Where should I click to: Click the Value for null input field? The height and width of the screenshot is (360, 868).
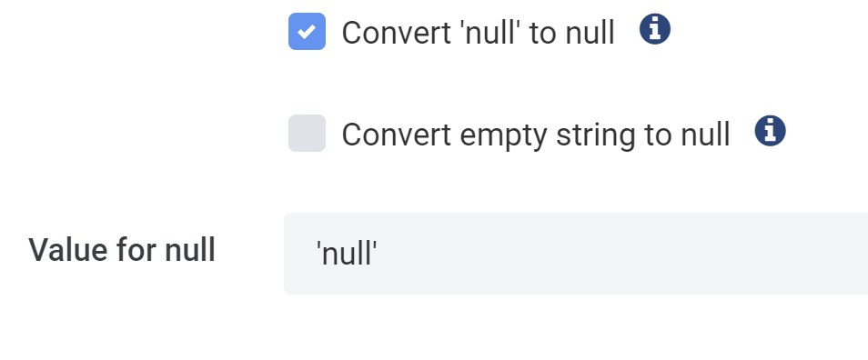tap(576, 254)
